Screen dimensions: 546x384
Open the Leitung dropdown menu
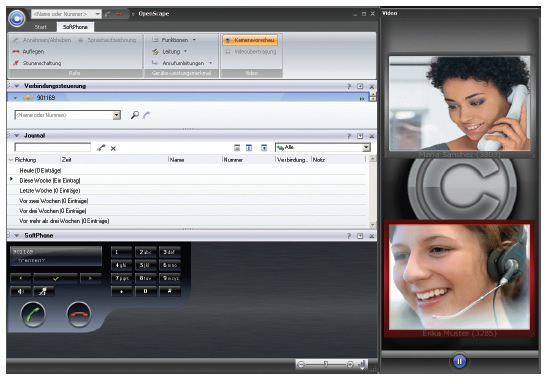coord(170,52)
